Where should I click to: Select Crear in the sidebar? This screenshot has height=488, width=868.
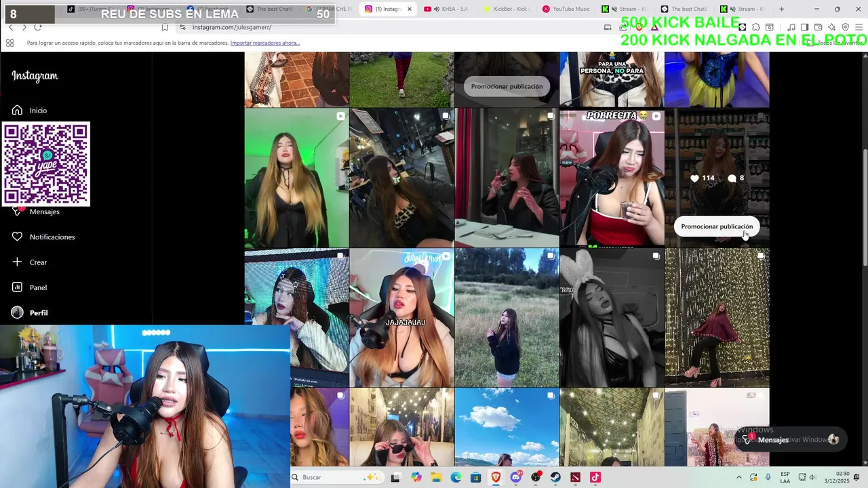[x=39, y=262]
